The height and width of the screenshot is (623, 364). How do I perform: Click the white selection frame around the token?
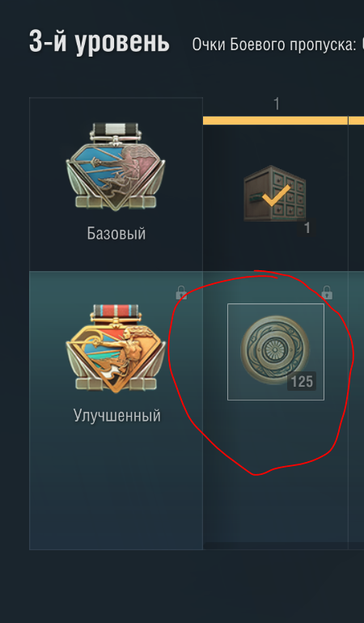coord(276,352)
